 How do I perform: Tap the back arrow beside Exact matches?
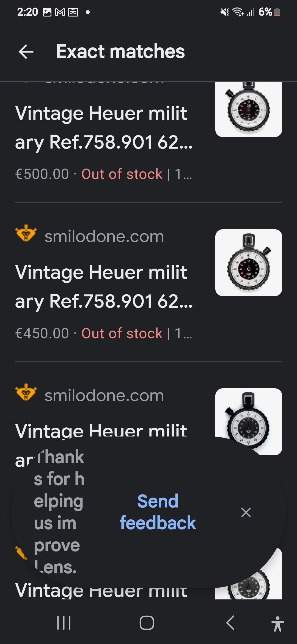[x=26, y=51]
